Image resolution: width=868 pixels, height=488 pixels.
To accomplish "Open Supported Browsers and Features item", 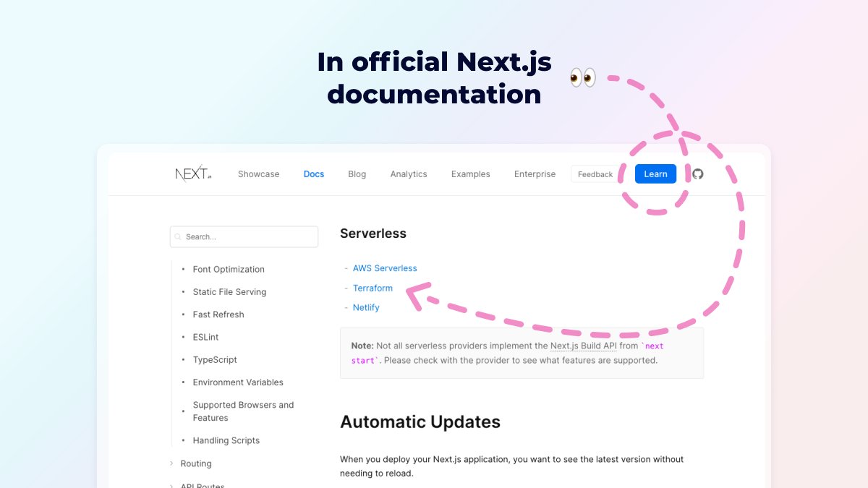I will 243,411.
